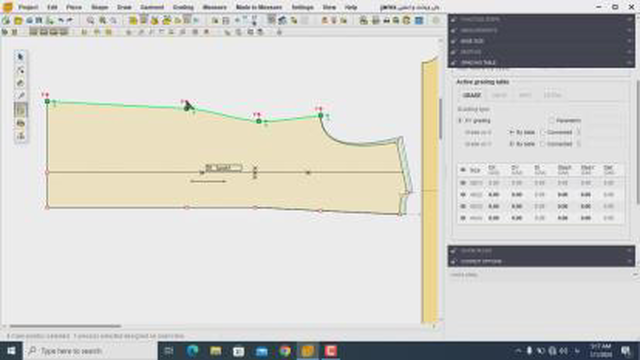Screen dimensions: 640x360
Task: Open the Piece menu
Action: pos(74,7)
